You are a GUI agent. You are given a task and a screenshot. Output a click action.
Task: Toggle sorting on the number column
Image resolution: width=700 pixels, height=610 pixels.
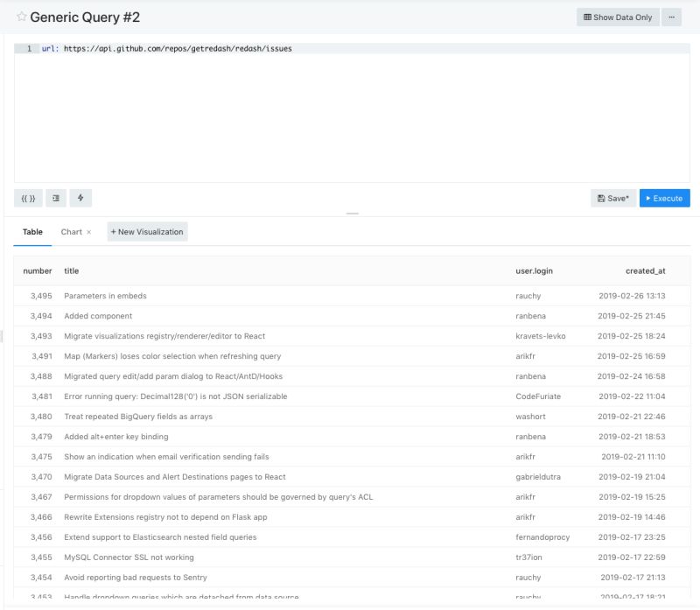click(38, 270)
